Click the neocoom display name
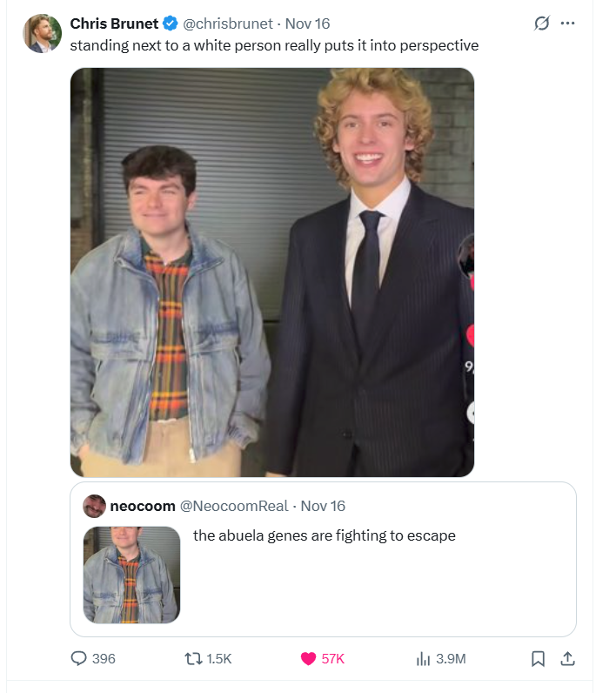616x693 pixels. [143, 506]
